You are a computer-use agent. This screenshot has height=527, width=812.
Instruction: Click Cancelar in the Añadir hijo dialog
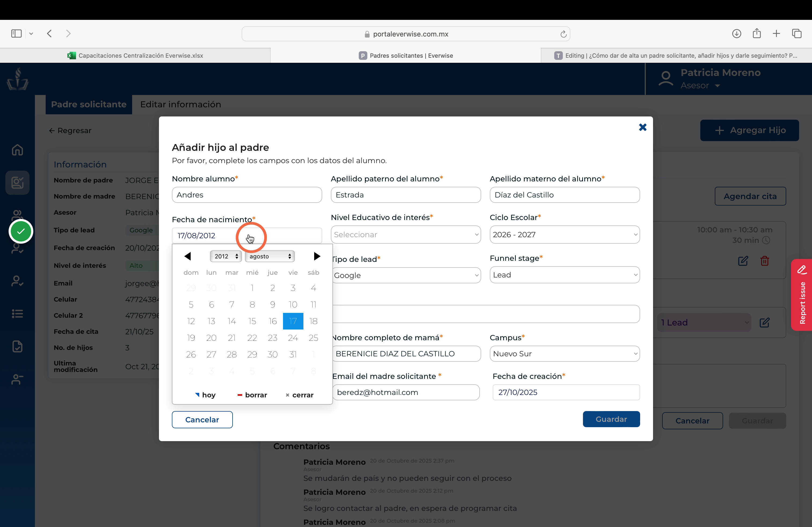coord(202,420)
